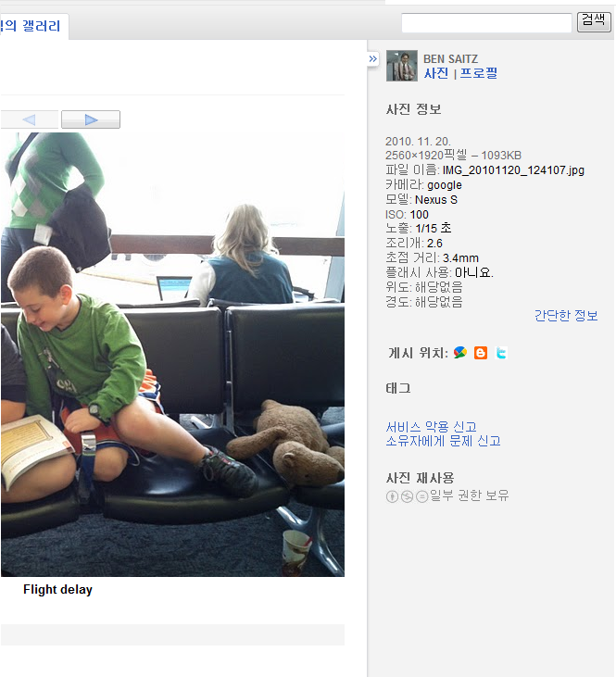The height and width of the screenshot is (677, 616).
Task: Click the Flight delay airport photo
Action: 172,355
